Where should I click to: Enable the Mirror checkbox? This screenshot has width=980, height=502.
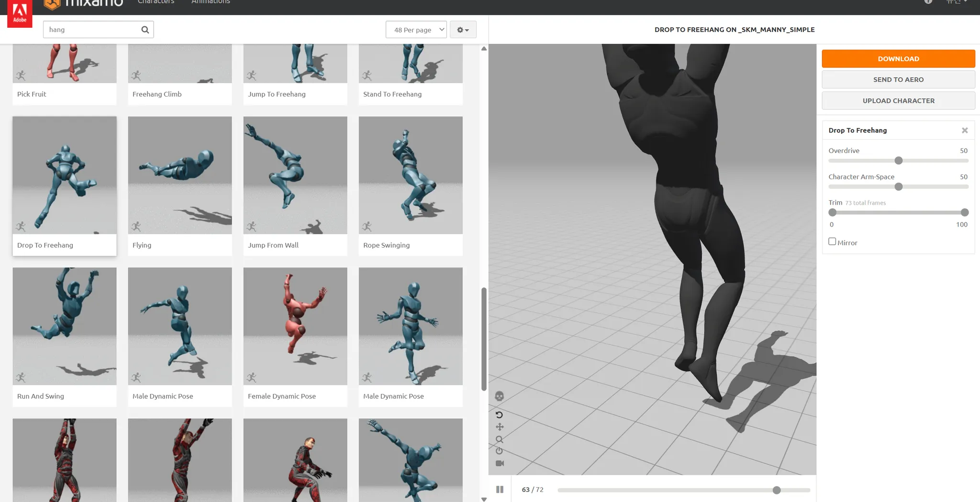(832, 241)
